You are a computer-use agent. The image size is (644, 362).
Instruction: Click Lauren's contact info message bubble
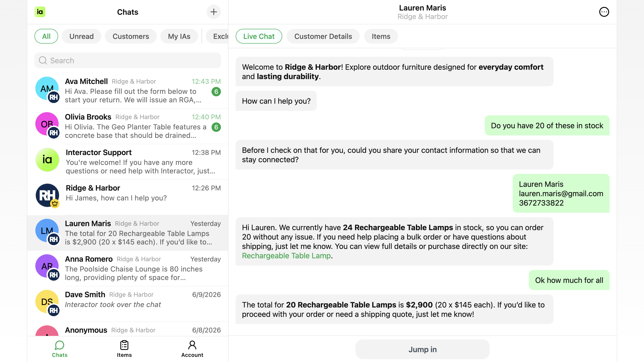point(561,193)
